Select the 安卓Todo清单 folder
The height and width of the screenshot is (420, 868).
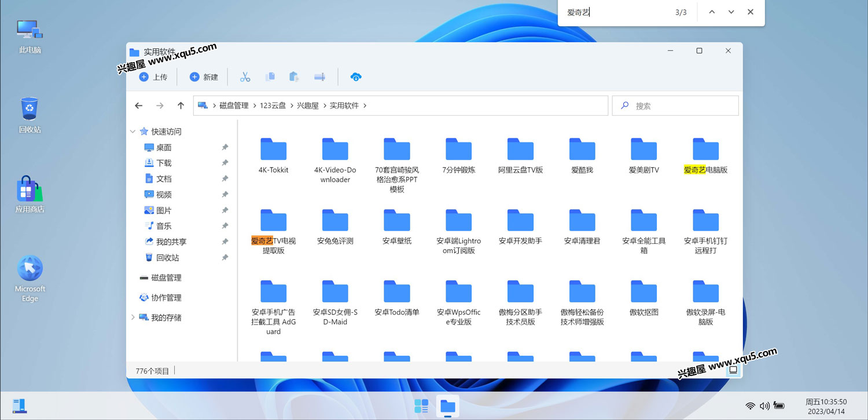pos(397,298)
